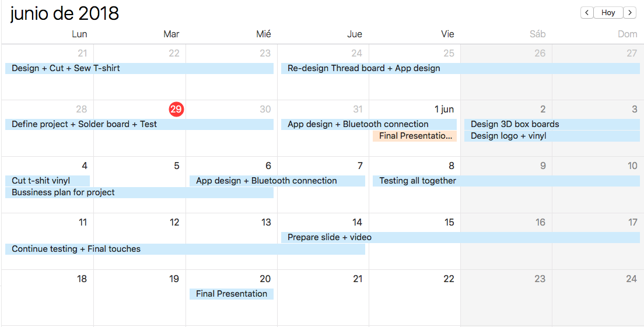Open Re-design Thread board + App design event
This screenshot has height=327, width=644.
pyautogui.click(x=460, y=69)
